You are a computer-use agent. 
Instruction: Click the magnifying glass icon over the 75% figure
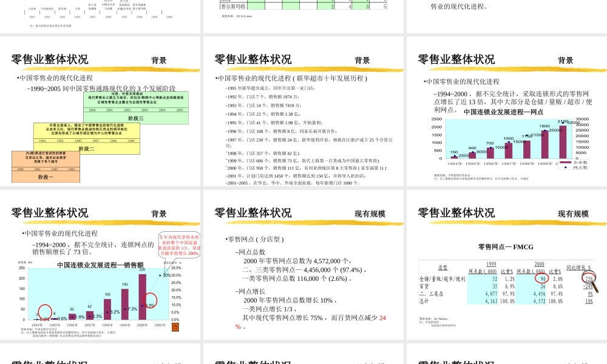click(589, 277)
